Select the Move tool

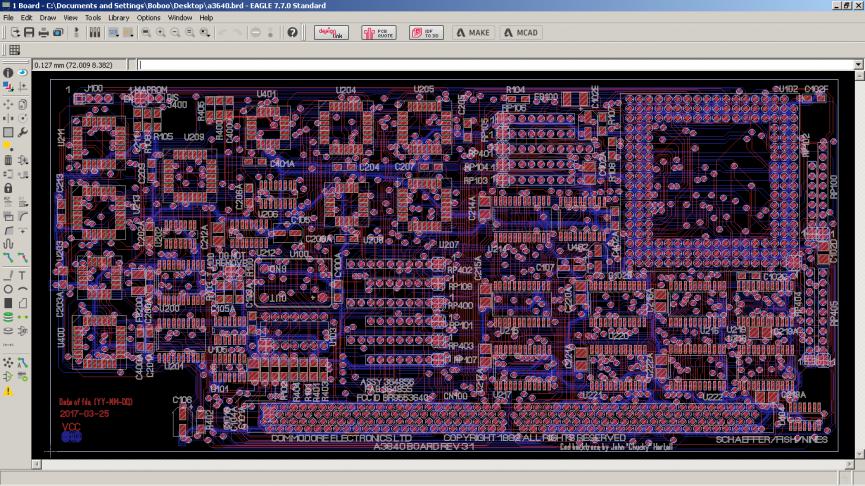[x=8, y=104]
